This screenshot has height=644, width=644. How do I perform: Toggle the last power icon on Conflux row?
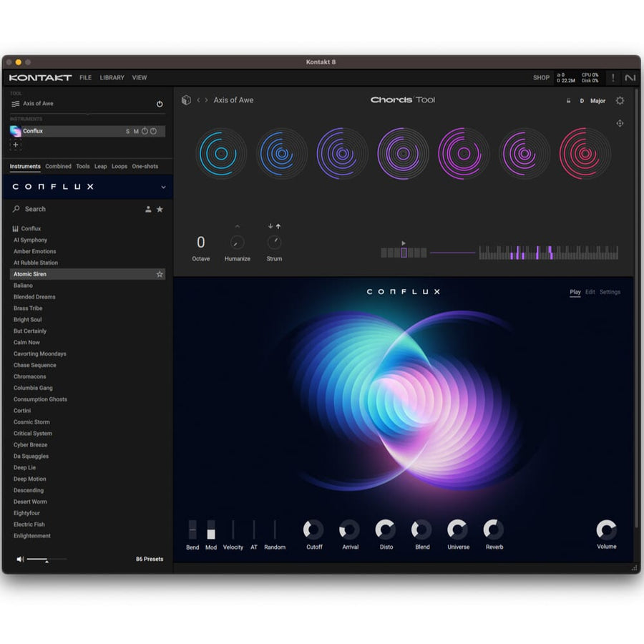[x=153, y=132]
